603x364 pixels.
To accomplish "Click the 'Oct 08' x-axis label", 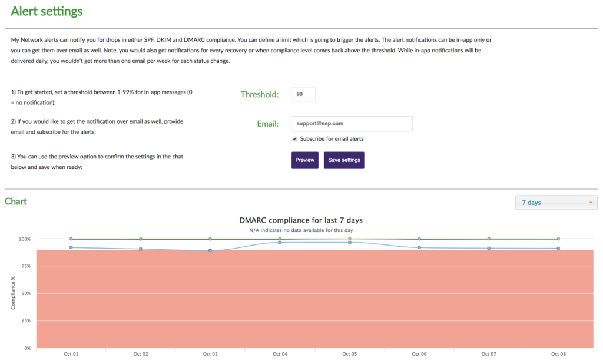I will point(558,354).
